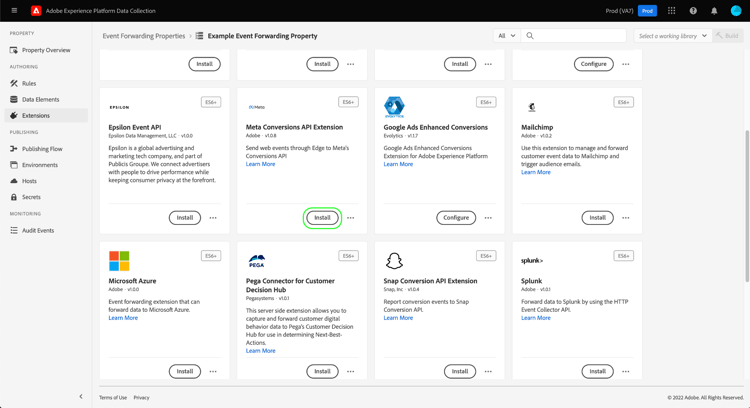Image resolution: width=750 pixels, height=408 pixels.
Task: Open more options for Microsoft Azure
Action: coord(213,371)
